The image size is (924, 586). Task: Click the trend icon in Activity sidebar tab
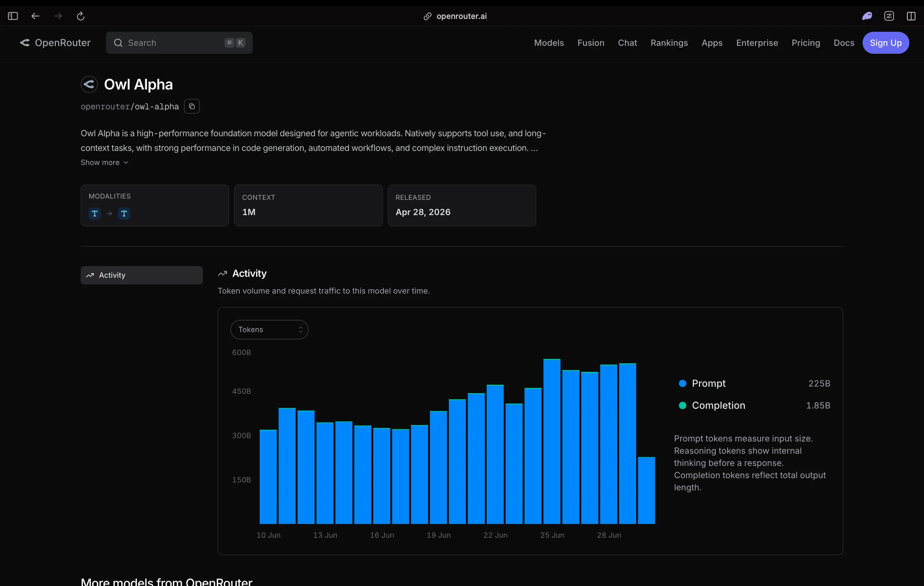click(x=90, y=275)
